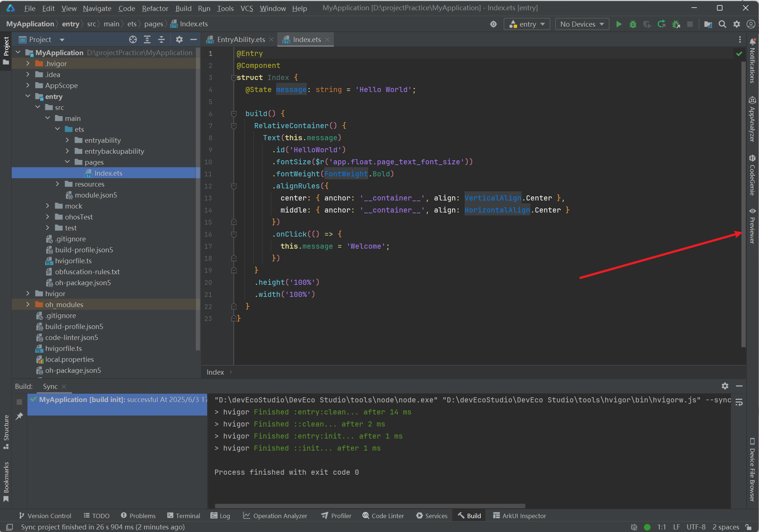Click the Search Everywhere magnifier icon

(x=722, y=24)
